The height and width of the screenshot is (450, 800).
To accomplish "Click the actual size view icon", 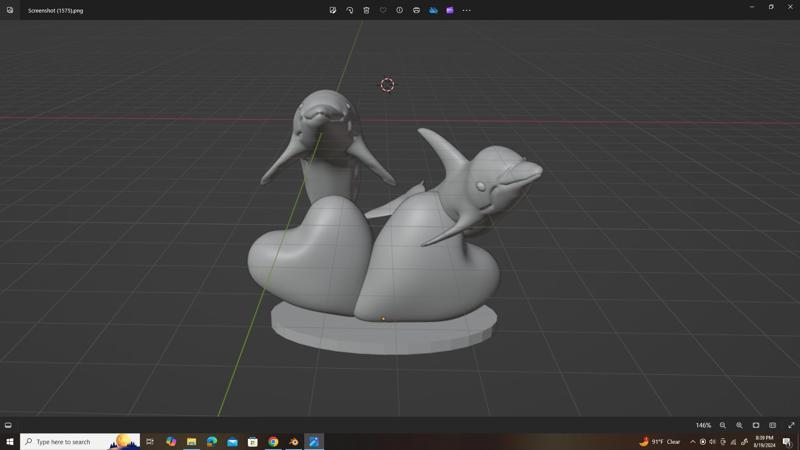I will [772, 425].
